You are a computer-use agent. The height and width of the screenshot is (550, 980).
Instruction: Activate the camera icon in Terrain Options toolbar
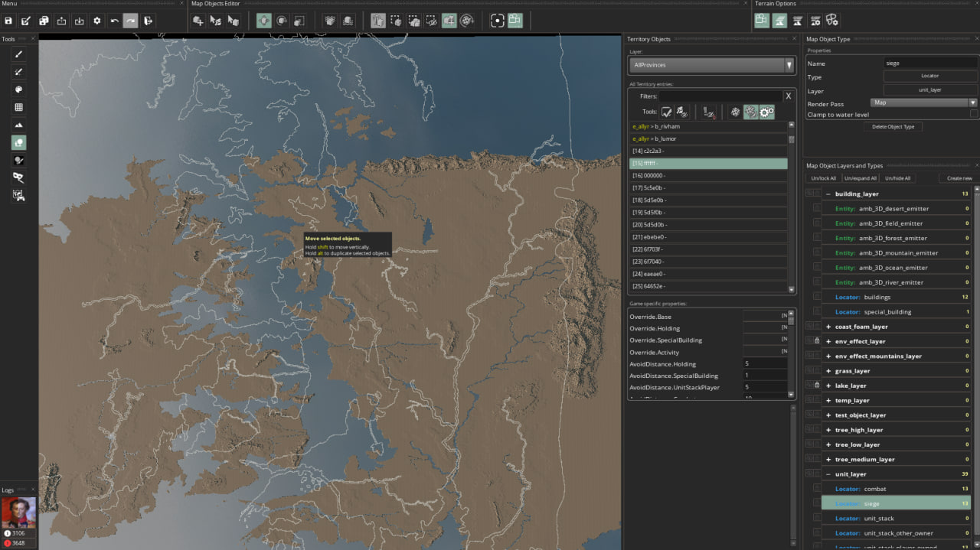(x=762, y=21)
